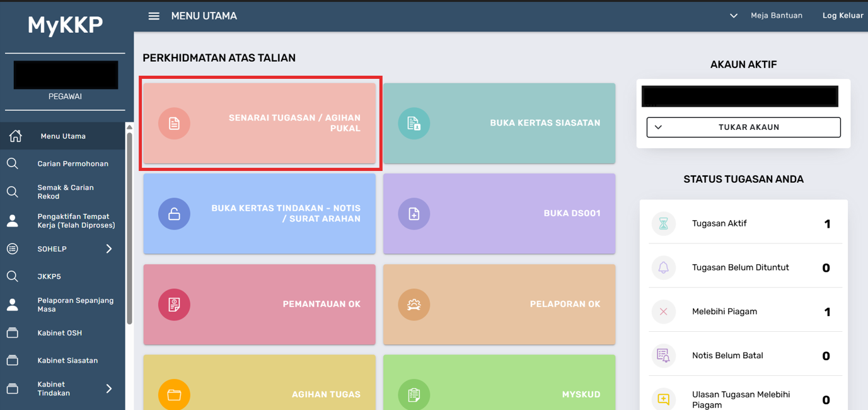868x410 pixels.
Task: Expand the Kabinet Tindakan submenu chevron
Action: 109,389
